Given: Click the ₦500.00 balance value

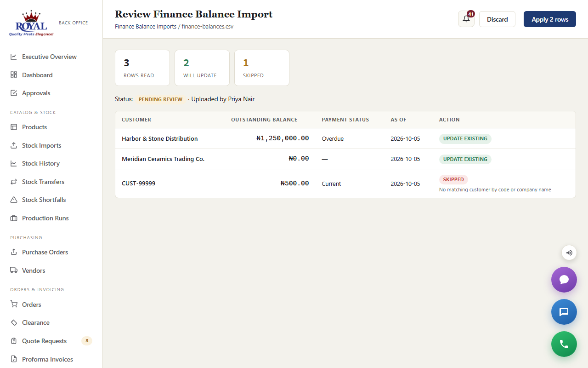Looking at the screenshot, I should click(294, 183).
